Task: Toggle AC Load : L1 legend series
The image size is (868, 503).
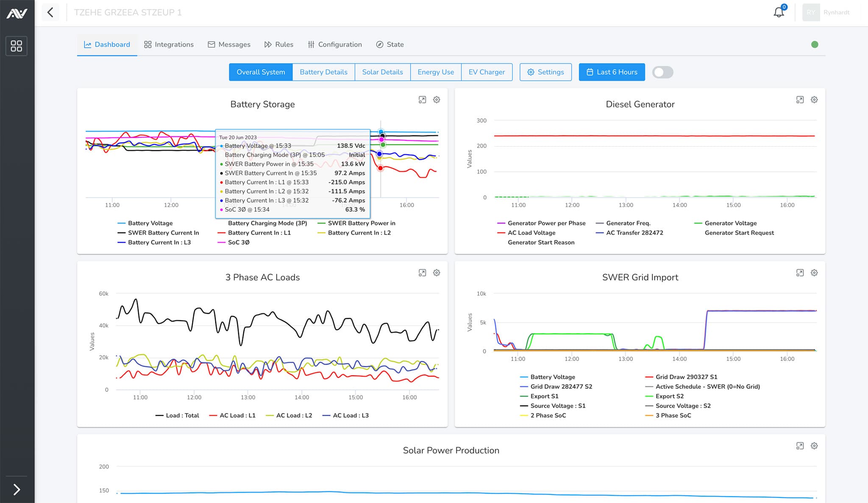Action: point(232,416)
